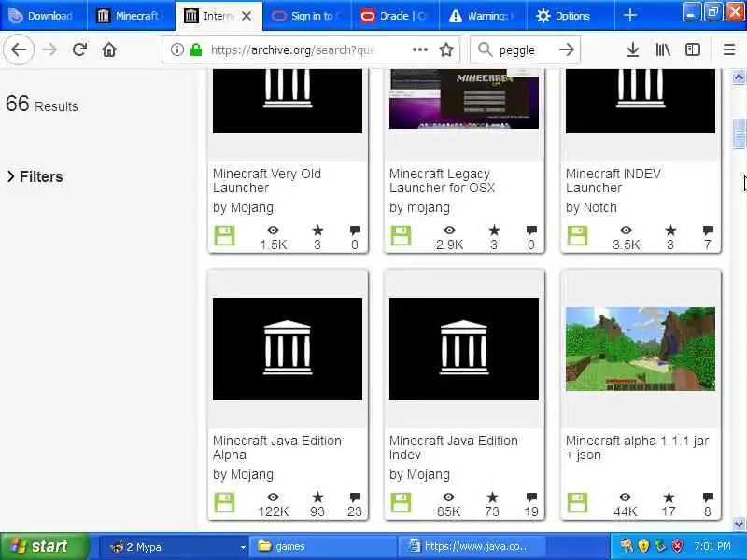Open Minecraft Legacy Launcher for OSX item
The width and height of the screenshot is (747, 560).
click(442, 180)
